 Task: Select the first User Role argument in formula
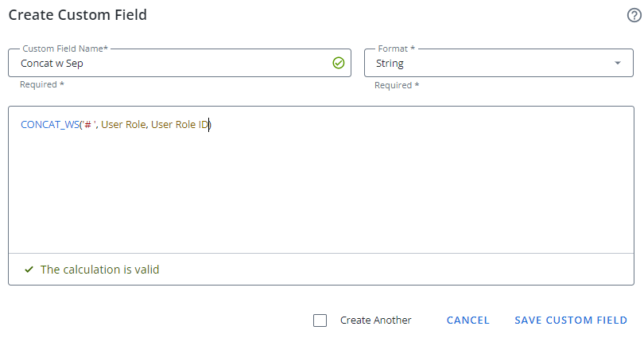click(x=122, y=125)
